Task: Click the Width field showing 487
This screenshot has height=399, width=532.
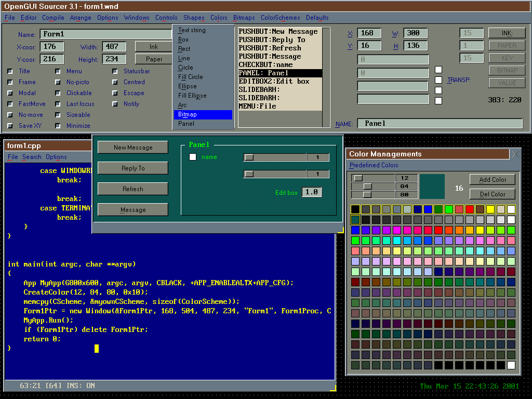Action: tap(114, 47)
